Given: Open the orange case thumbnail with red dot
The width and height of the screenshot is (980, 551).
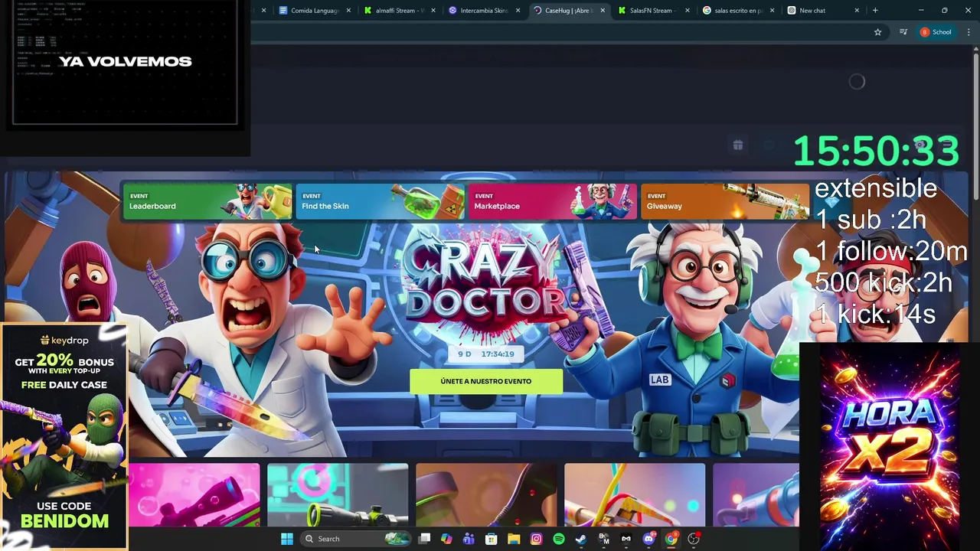Looking at the screenshot, I should (x=486, y=495).
